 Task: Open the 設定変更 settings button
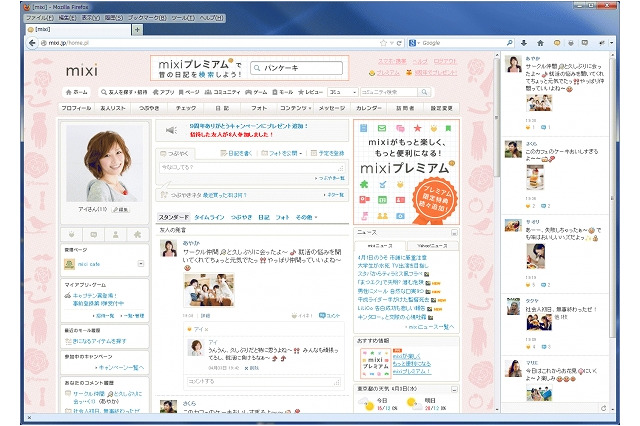pos(442,108)
